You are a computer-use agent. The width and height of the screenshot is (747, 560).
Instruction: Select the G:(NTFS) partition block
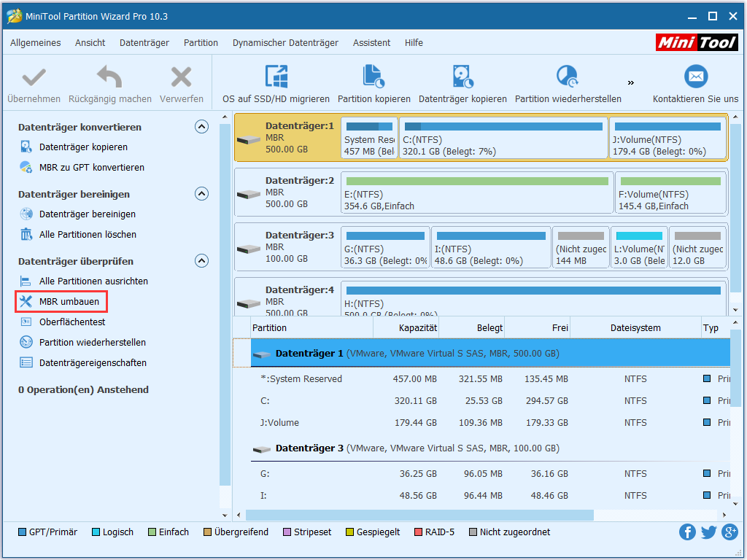pyautogui.click(x=385, y=248)
